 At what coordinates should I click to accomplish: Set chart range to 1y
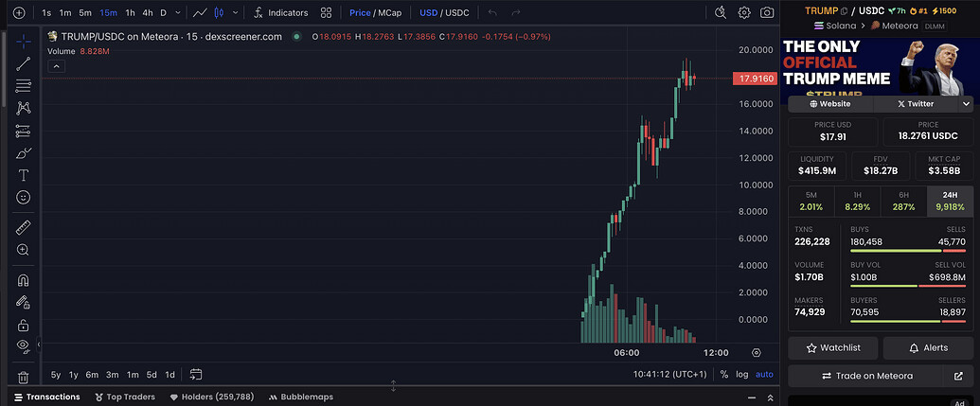coord(74,375)
